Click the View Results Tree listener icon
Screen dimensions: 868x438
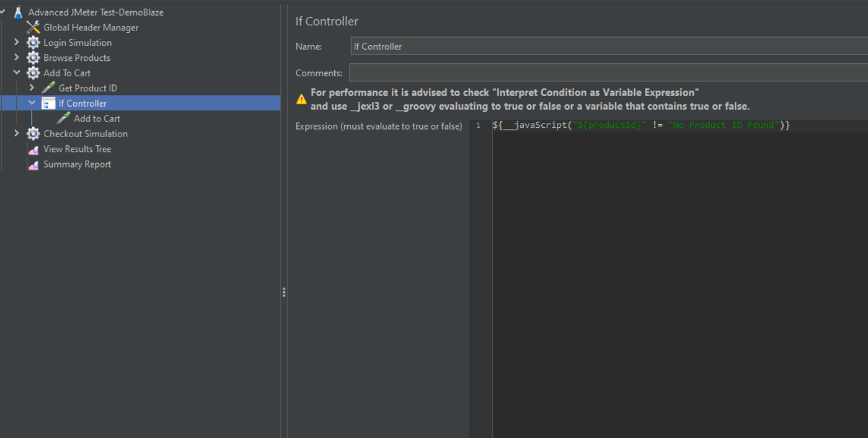pyautogui.click(x=33, y=150)
